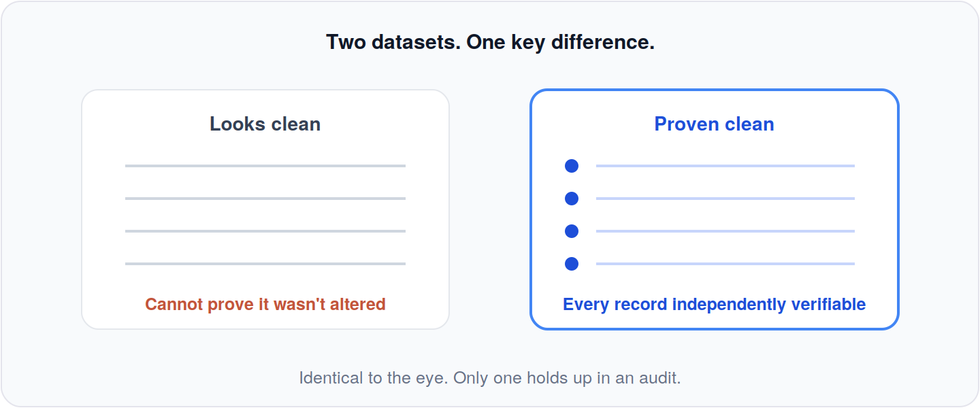Select the 'Proven clean' card heading
Screen dimensions: 980x408
tap(715, 124)
